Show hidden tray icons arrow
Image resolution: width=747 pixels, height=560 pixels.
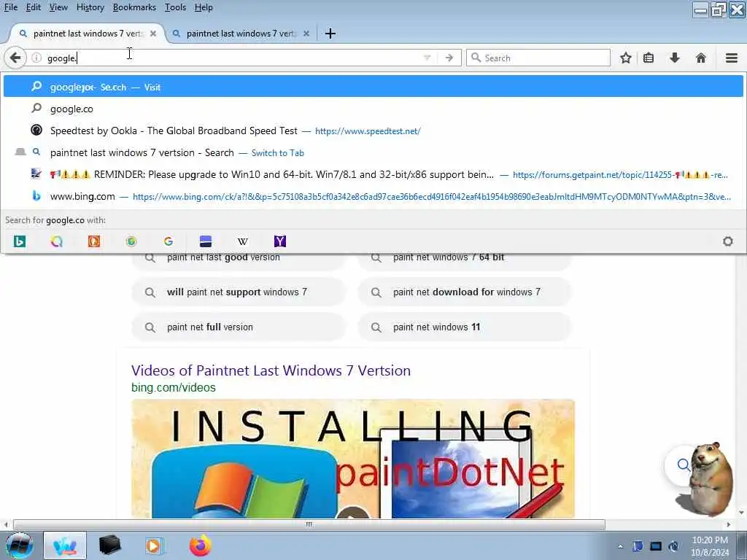[620, 546]
